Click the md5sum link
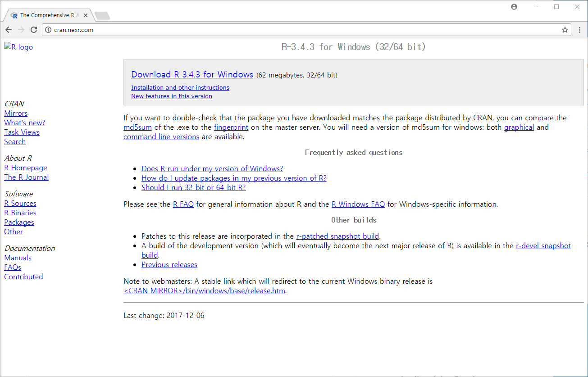 [x=137, y=127]
